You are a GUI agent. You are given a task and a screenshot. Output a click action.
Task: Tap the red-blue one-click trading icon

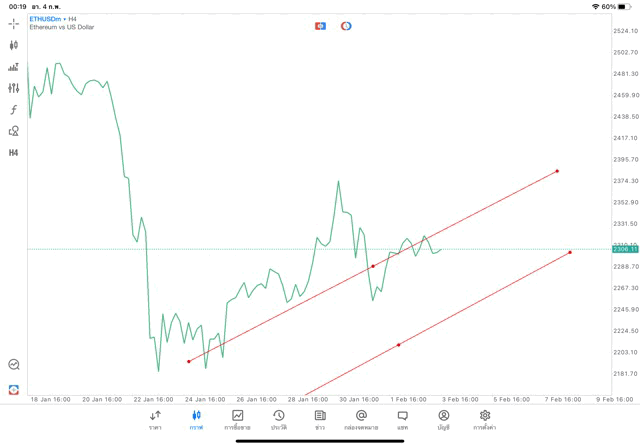pos(320,26)
